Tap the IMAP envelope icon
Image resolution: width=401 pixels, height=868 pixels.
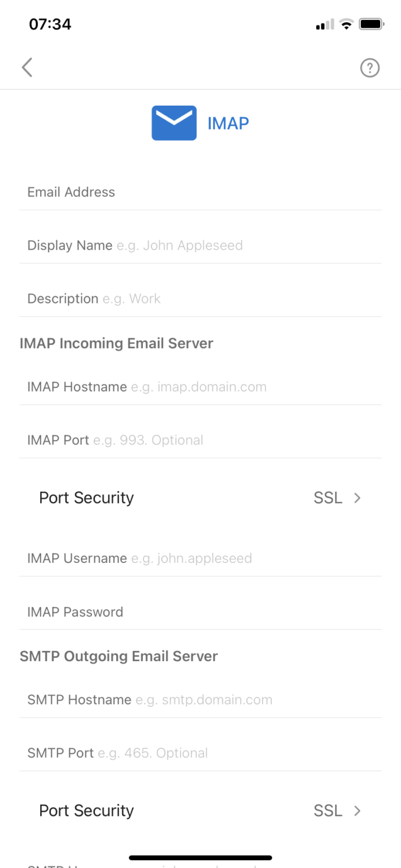(x=174, y=123)
